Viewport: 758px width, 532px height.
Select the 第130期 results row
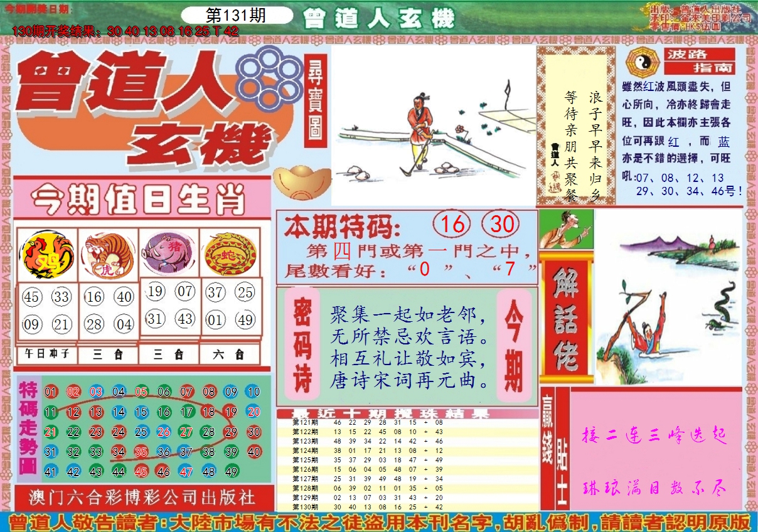(x=407, y=507)
